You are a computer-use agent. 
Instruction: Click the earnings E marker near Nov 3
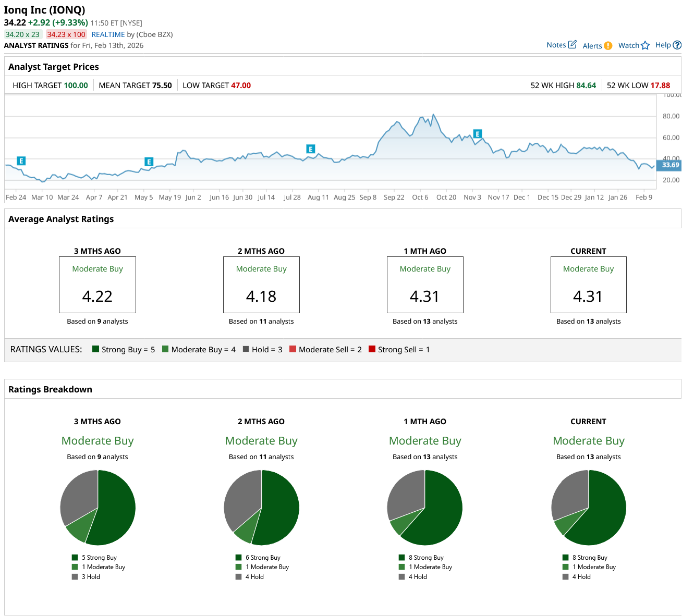click(x=477, y=134)
